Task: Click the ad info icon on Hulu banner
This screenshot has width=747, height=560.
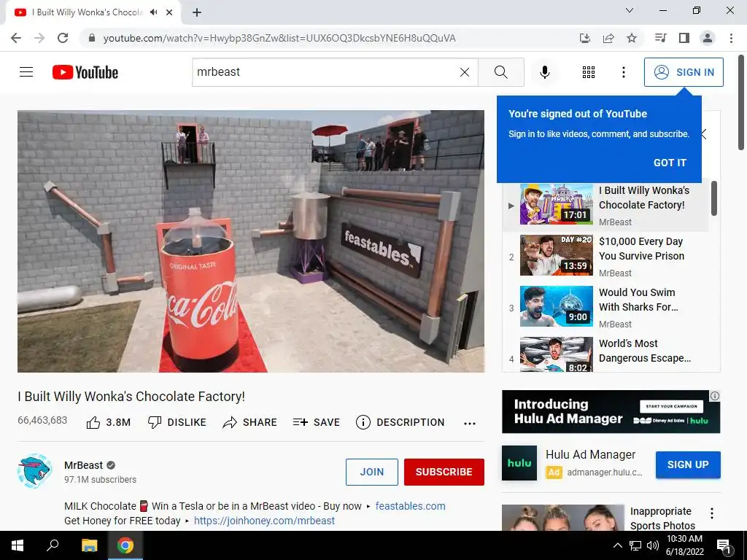Action: (x=715, y=396)
